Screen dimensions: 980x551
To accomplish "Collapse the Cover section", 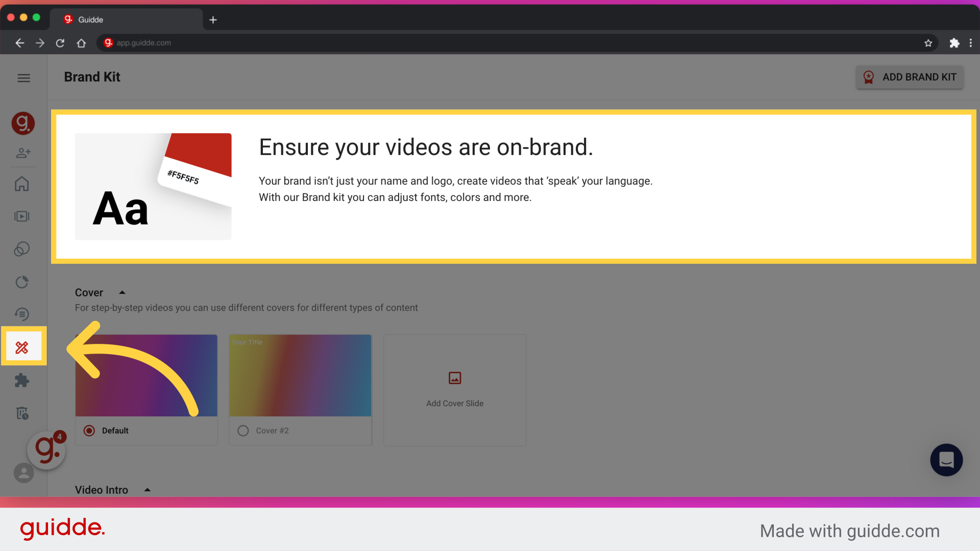I will tap(122, 292).
